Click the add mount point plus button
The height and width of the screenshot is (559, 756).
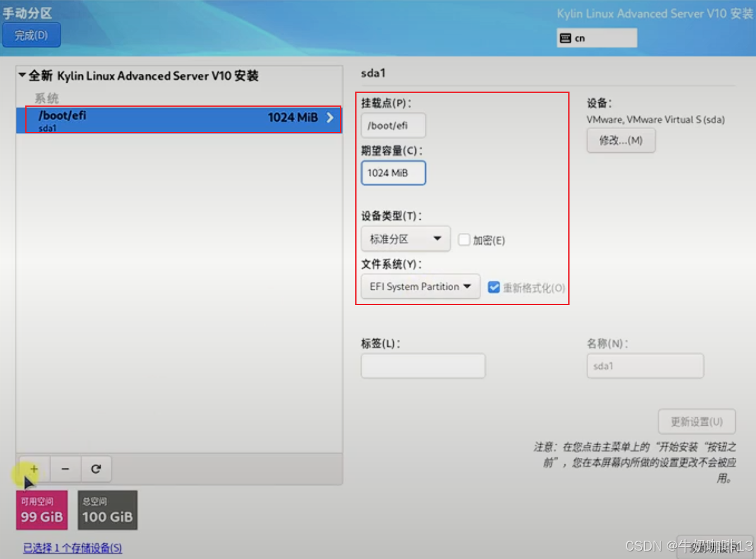click(34, 469)
